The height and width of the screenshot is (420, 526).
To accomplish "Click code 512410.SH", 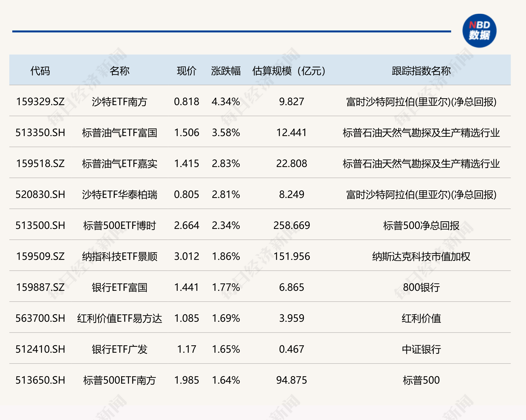I will point(40,349).
